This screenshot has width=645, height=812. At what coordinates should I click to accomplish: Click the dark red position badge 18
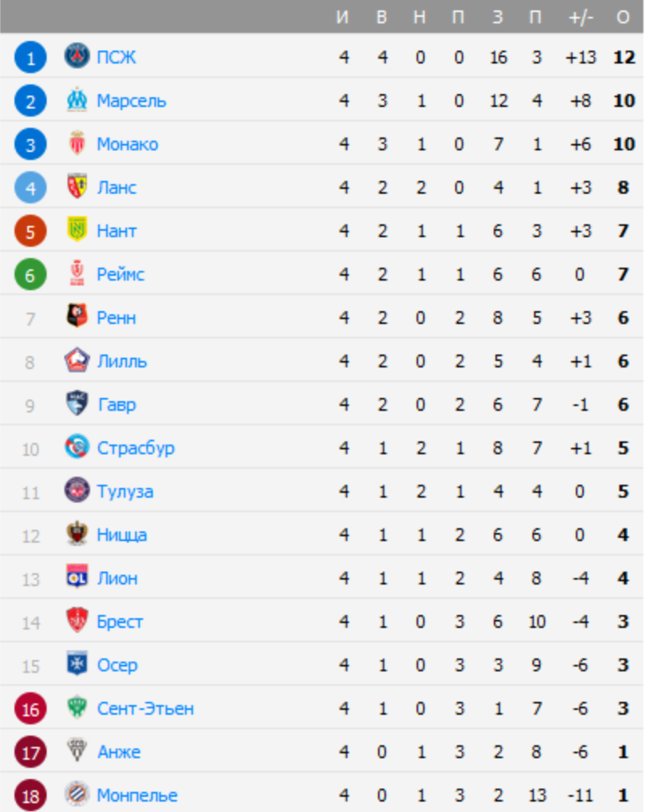click(31, 795)
